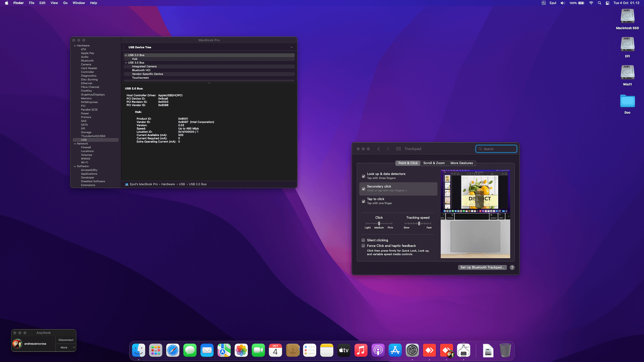
Task: Enable Force Click and haptic feedback
Action: click(x=363, y=246)
